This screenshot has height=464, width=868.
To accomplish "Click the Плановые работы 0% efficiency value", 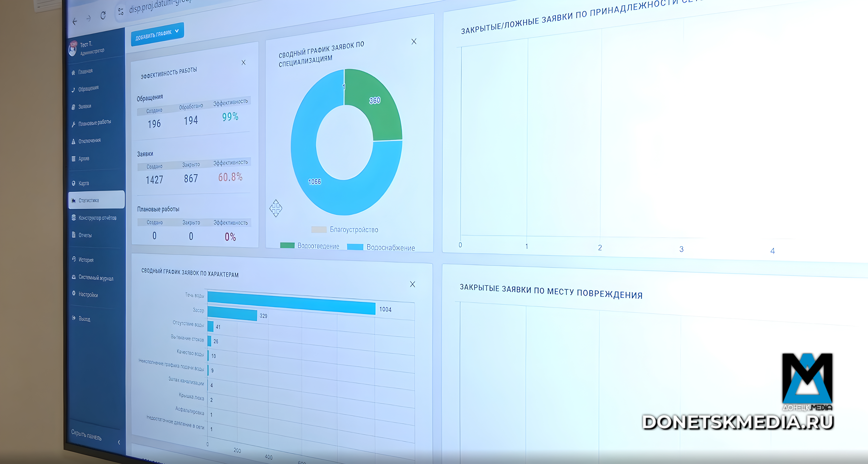I will (230, 237).
